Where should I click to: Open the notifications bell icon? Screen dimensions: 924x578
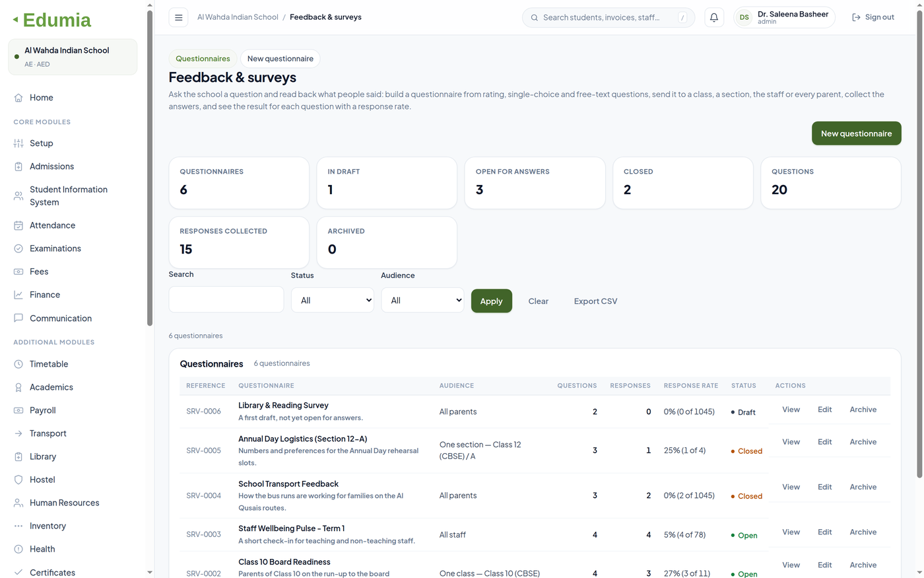pyautogui.click(x=714, y=18)
